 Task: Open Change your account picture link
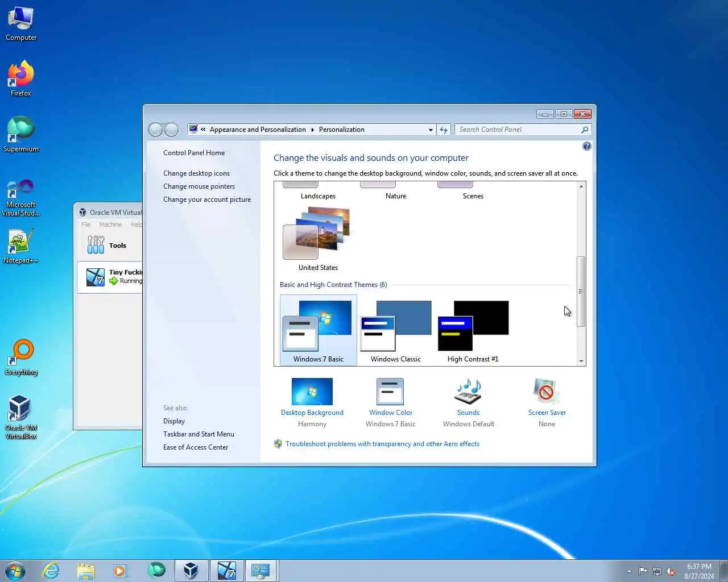point(207,199)
